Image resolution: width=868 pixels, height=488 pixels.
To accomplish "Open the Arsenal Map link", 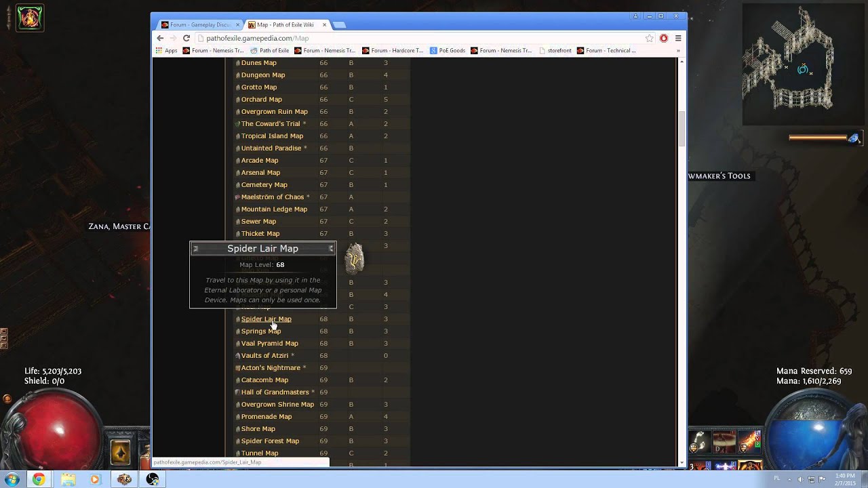I will 260,173.
